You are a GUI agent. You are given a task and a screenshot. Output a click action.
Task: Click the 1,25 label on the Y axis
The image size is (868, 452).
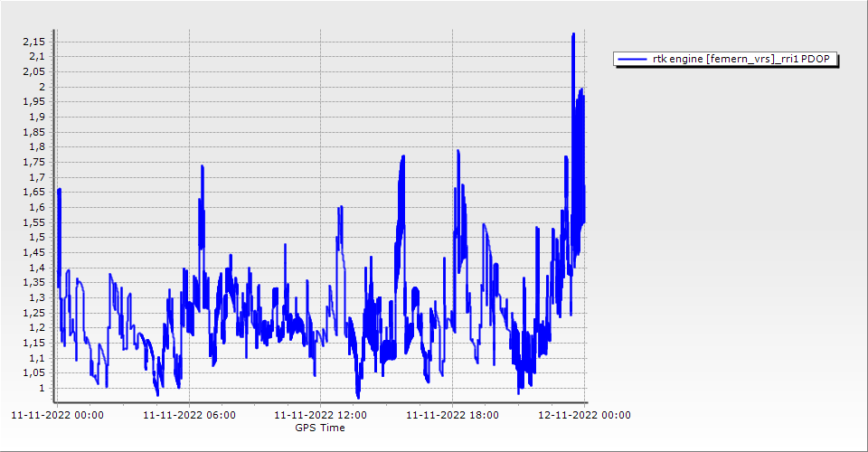[33, 313]
